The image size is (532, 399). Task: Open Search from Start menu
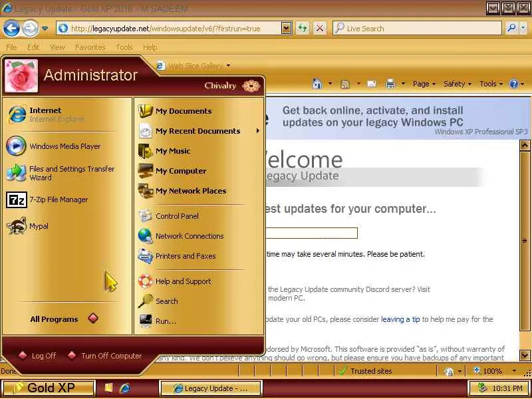[199, 301]
